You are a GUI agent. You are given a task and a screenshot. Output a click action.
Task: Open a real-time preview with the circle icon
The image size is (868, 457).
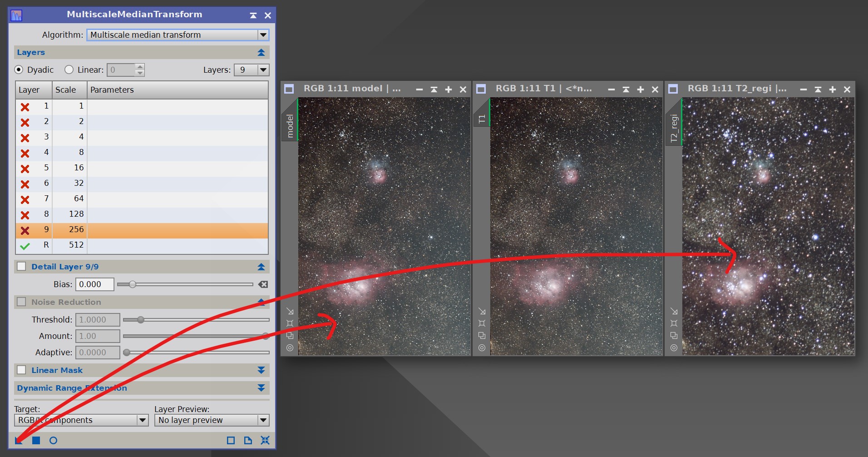[x=54, y=440]
